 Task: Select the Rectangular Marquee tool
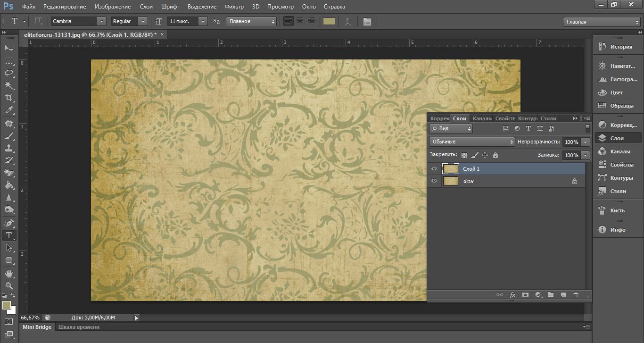[x=9, y=61]
